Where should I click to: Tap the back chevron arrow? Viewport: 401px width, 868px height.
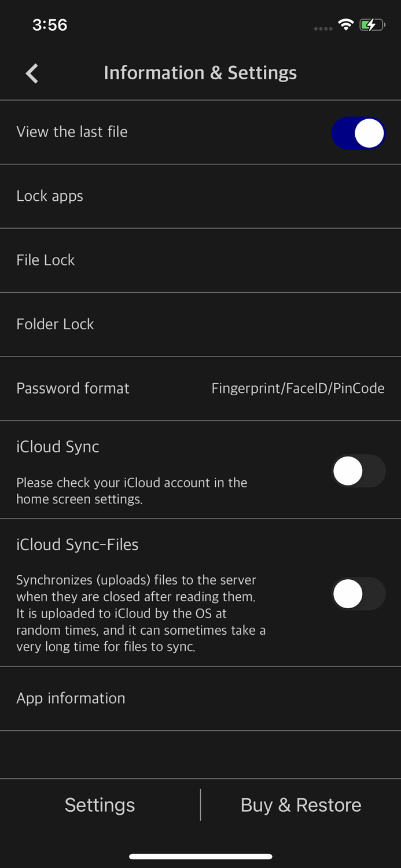click(32, 73)
